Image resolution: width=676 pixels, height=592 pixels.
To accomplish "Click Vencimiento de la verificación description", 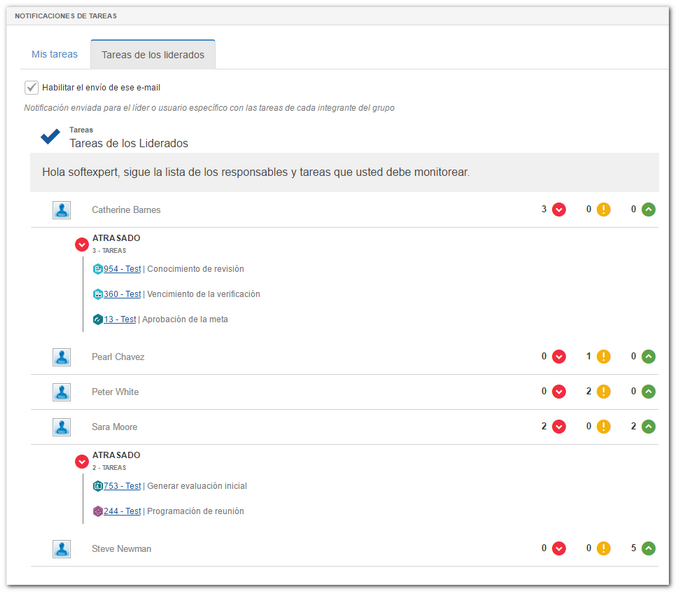I will [x=203, y=294].
